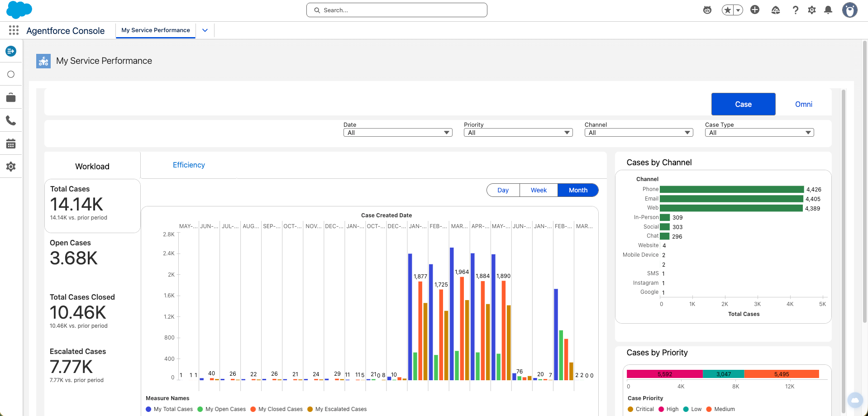Open the App Launcher grid icon

point(14,30)
